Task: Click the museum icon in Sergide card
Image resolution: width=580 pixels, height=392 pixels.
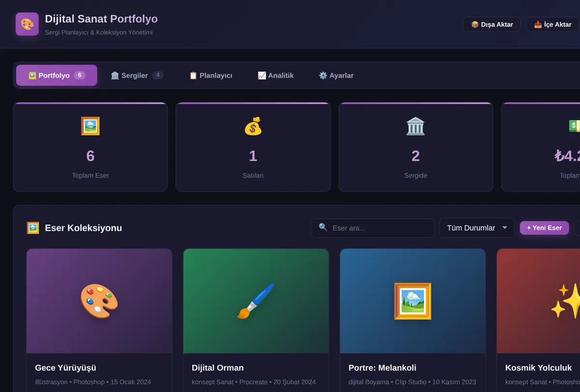Action: [x=416, y=126]
